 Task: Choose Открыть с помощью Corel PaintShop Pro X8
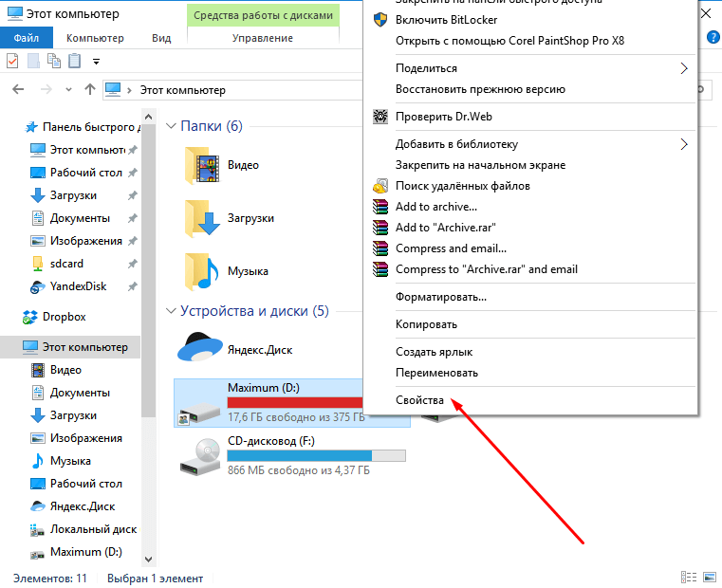529,41
